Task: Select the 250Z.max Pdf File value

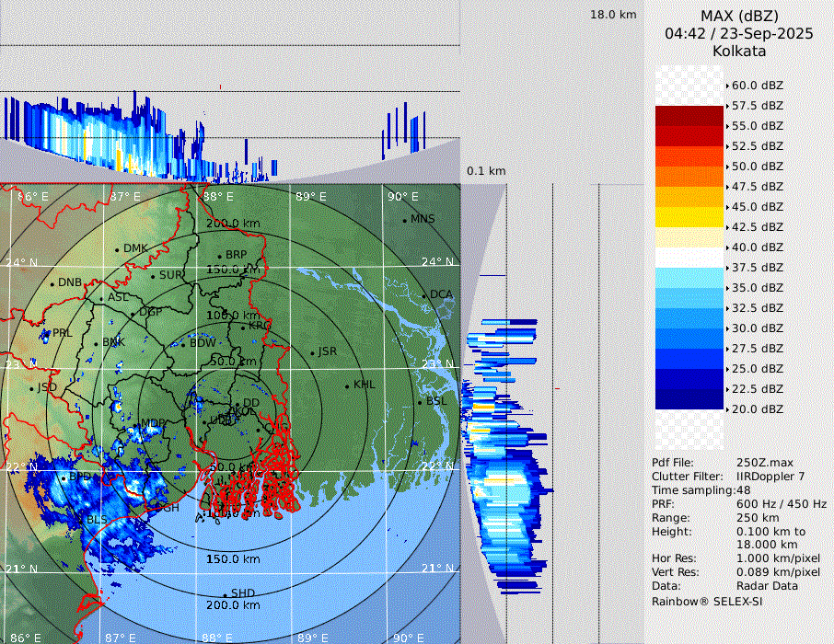Action: pyautogui.click(x=764, y=462)
